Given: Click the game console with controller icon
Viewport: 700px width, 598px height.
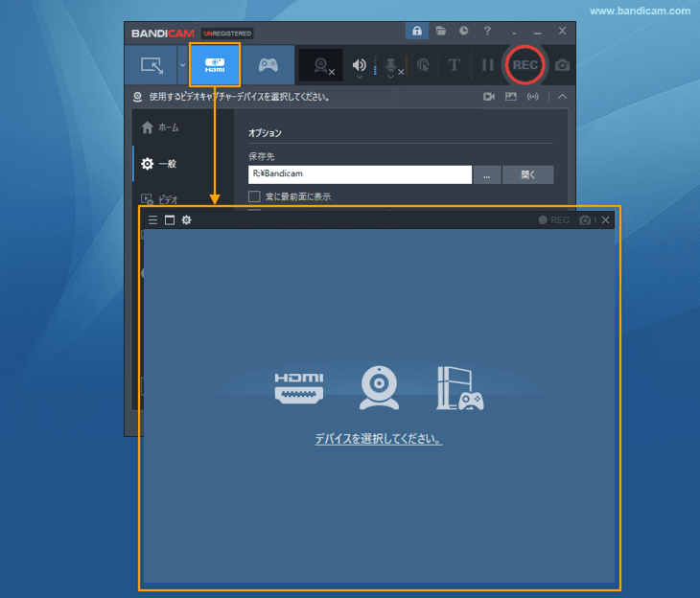Looking at the screenshot, I should 460,388.
